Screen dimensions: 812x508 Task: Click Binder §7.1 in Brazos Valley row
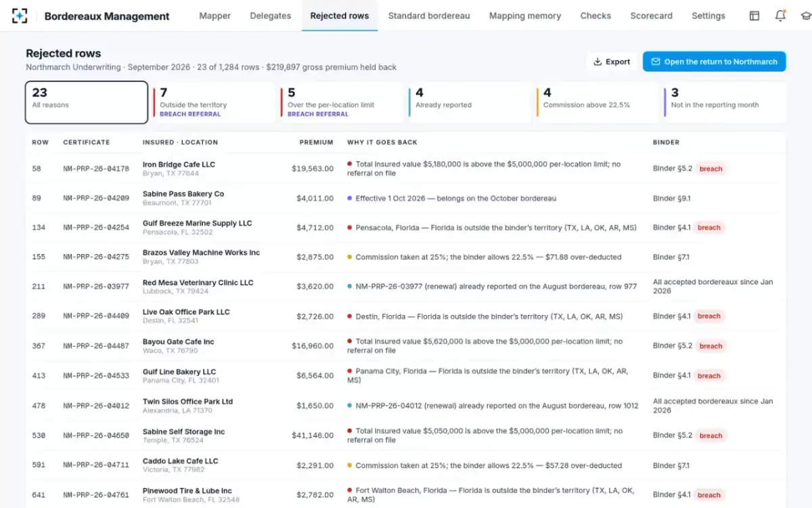tap(671, 257)
